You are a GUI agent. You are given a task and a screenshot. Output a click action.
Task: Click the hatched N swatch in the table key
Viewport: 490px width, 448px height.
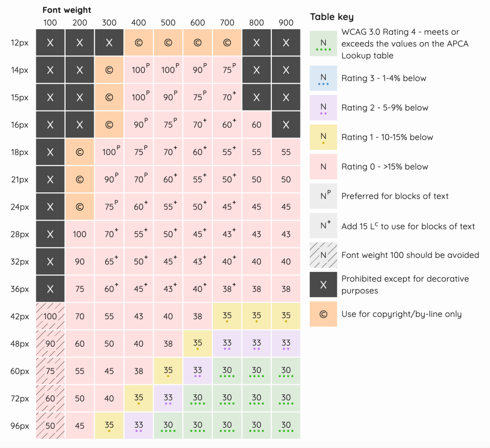click(x=323, y=255)
